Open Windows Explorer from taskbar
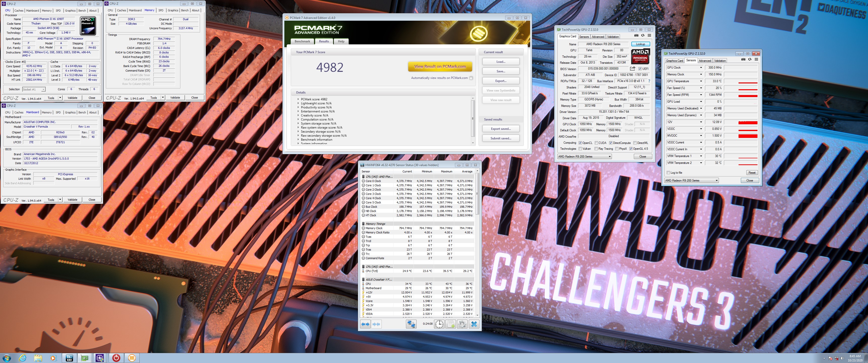The image size is (868, 363). coord(38,358)
